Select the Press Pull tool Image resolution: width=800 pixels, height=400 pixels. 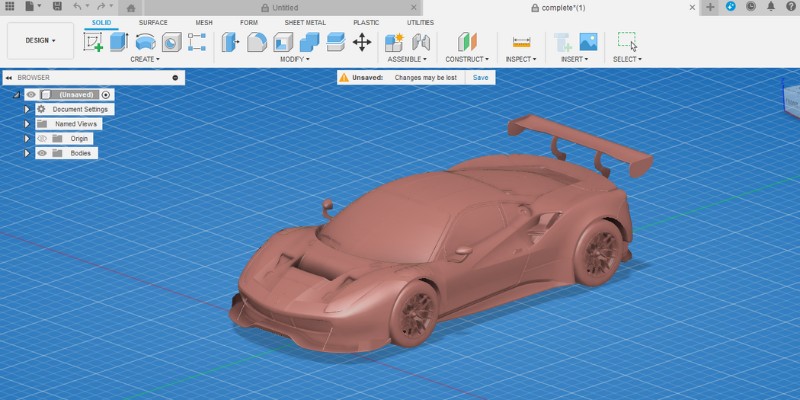(231, 42)
